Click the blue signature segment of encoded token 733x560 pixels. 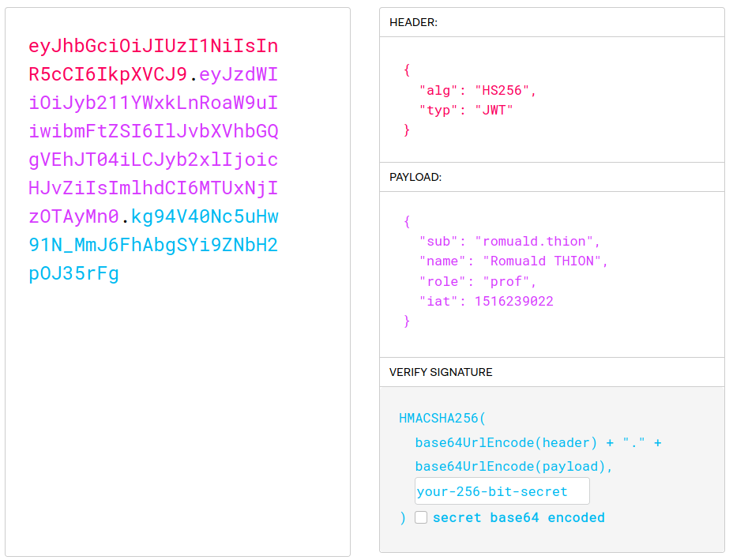153,245
